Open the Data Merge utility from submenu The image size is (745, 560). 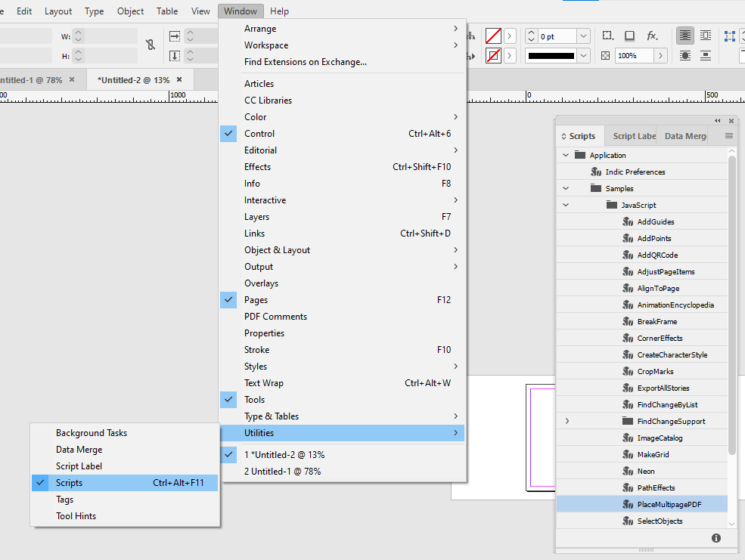79,450
